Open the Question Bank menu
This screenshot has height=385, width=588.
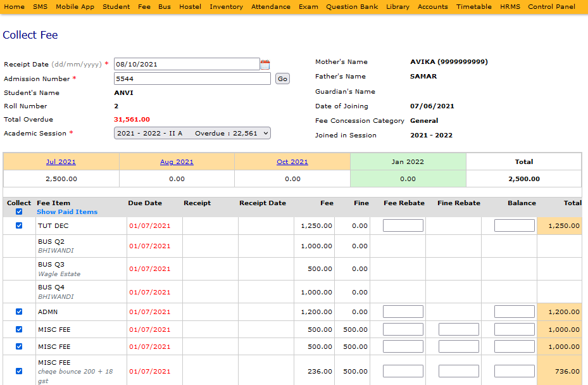pos(352,6)
